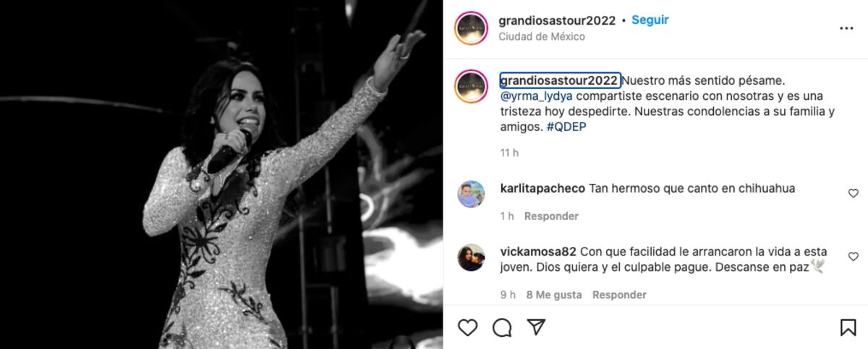
Task: Open comment bubble icon below post
Action: click(x=501, y=327)
